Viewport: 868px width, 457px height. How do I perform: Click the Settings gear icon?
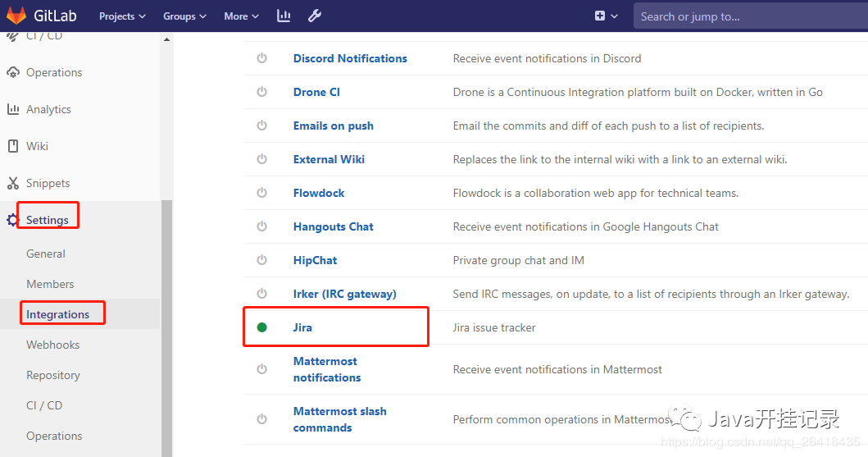coord(12,220)
